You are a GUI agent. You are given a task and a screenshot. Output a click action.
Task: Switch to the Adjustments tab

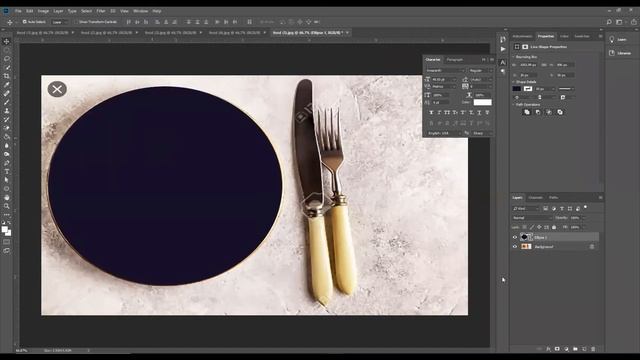[522, 36]
